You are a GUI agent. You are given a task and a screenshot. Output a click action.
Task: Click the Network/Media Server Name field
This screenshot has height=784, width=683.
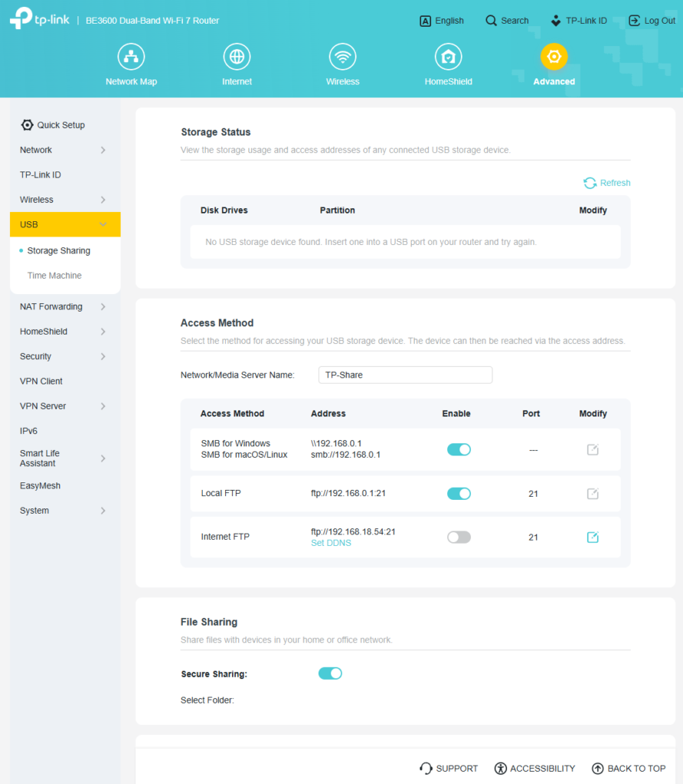pos(405,375)
